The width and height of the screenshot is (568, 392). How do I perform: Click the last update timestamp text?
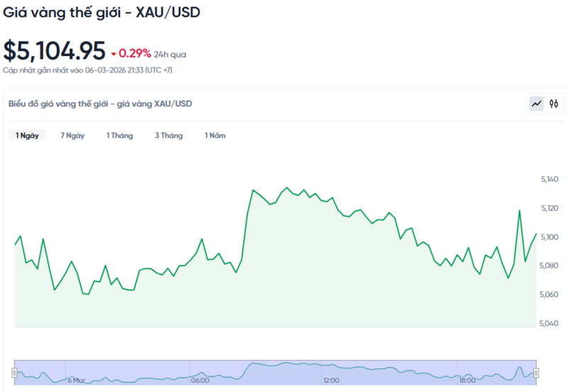coord(87,70)
